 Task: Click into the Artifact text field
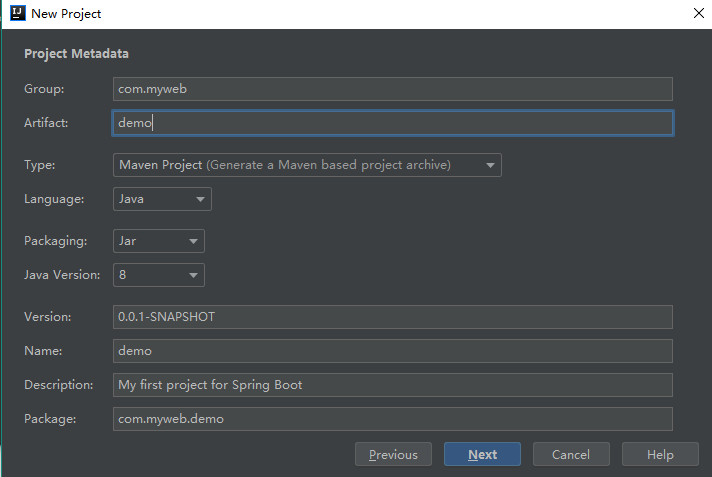(x=392, y=123)
